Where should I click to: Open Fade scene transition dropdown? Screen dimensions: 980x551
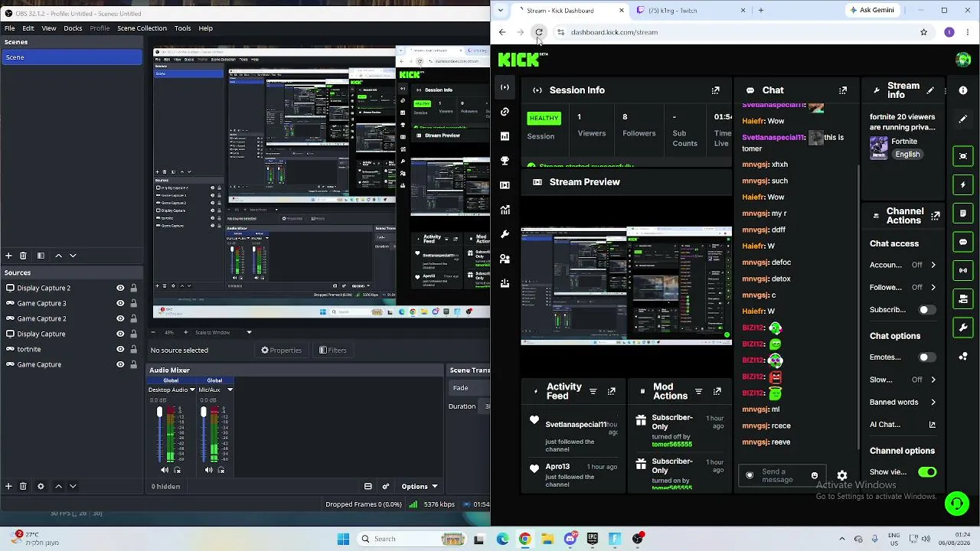[x=469, y=388]
